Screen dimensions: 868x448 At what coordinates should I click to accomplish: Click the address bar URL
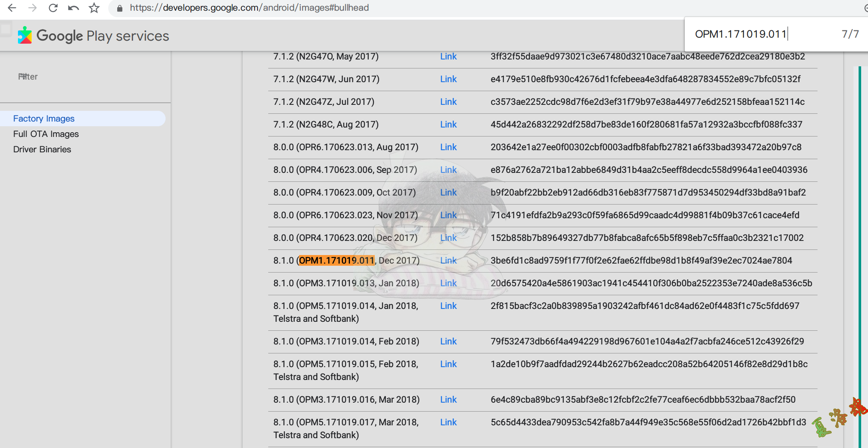pos(249,8)
